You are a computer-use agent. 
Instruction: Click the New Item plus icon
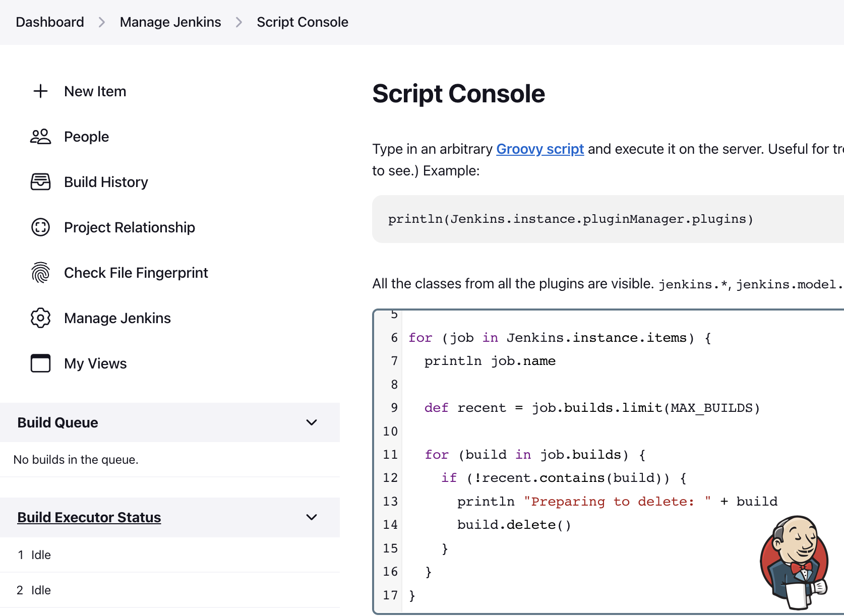click(x=40, y=91)
